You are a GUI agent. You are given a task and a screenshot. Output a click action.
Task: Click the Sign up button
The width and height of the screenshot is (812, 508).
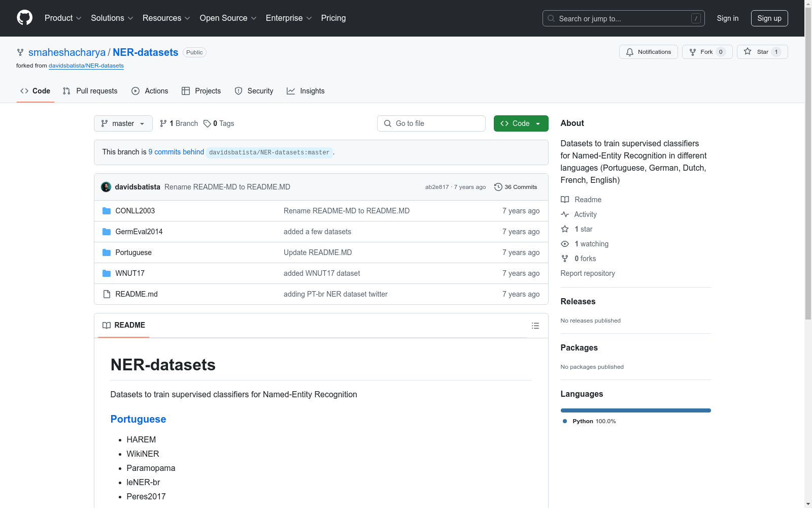coord(769,18)
